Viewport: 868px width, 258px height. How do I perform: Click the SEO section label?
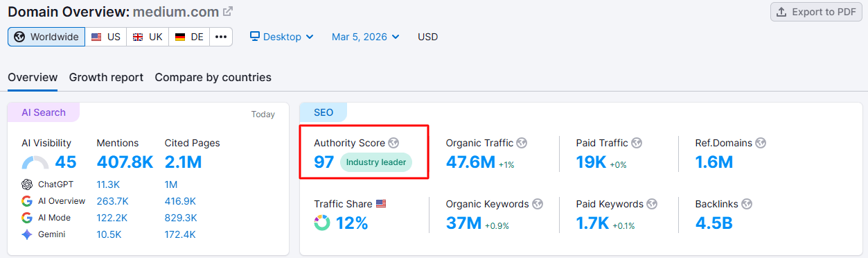pos(324,112)
